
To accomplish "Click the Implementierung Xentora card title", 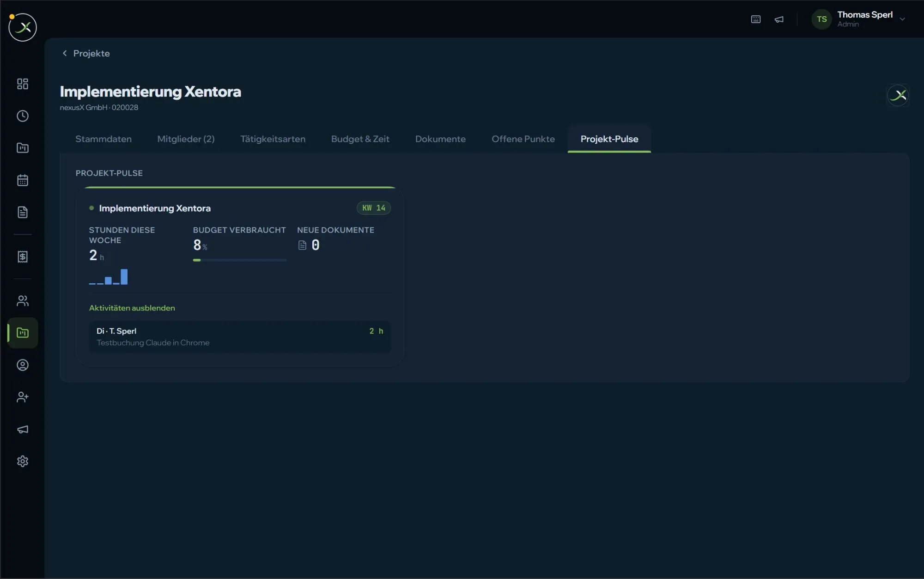I will 155,208.
